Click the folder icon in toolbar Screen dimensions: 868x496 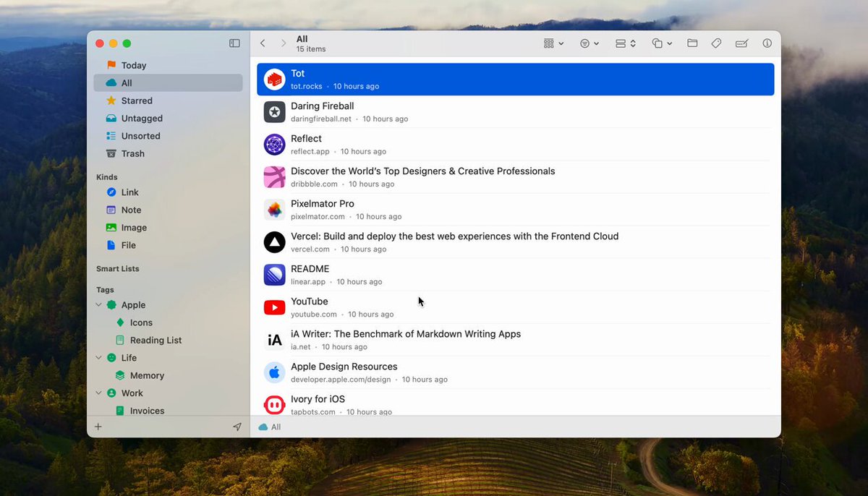click(692, 43)
